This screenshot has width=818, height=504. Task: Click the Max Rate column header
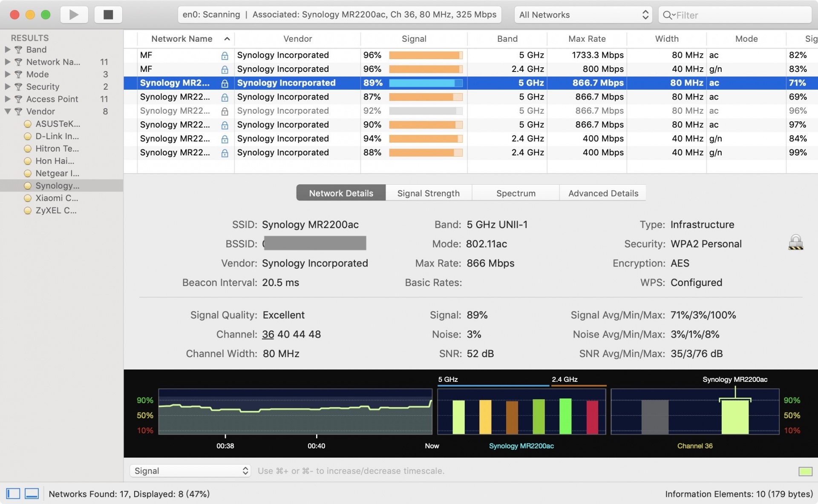coord(587,39)
